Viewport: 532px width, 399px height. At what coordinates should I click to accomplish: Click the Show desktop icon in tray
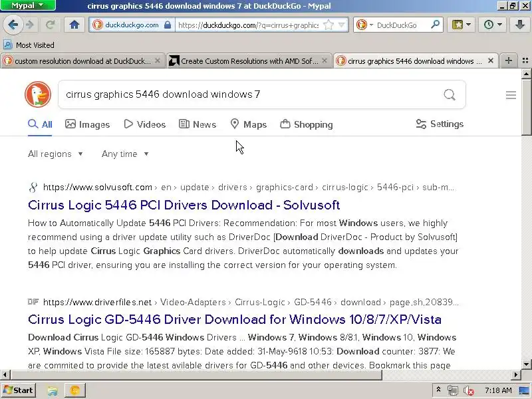pyautogui.click(x=524, y=390)
